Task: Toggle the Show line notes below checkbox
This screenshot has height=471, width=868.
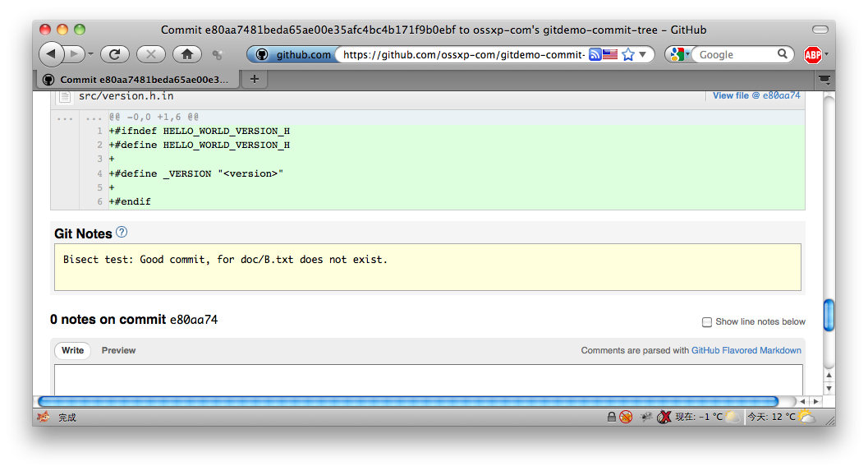Action: pos(707,322)
